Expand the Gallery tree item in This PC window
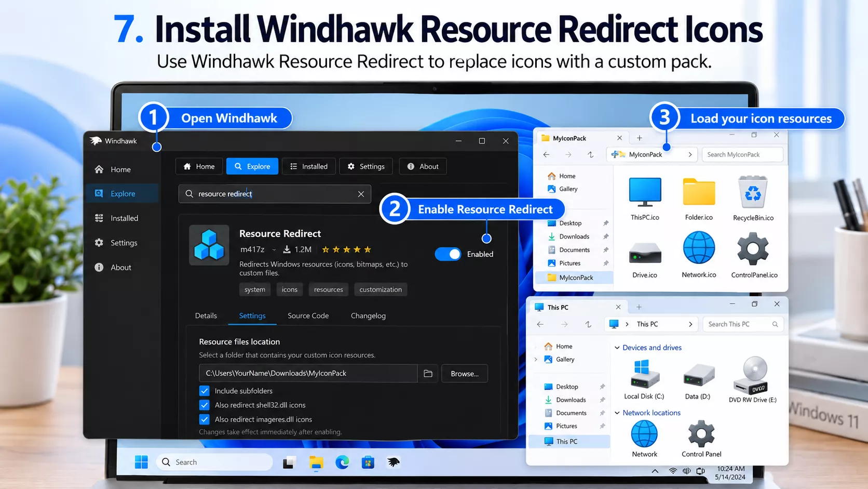 click(x=536, y=359)
